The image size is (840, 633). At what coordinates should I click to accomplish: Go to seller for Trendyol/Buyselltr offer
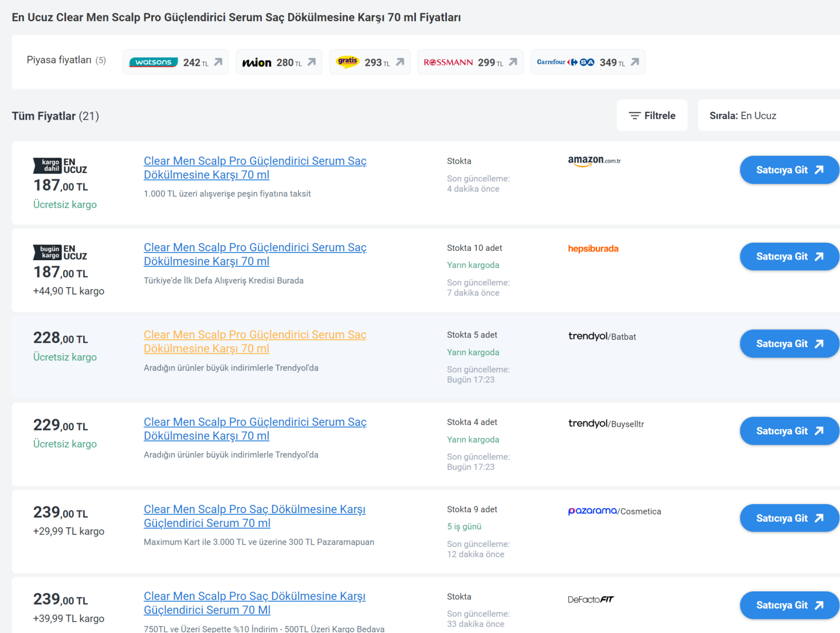point(789,431)
